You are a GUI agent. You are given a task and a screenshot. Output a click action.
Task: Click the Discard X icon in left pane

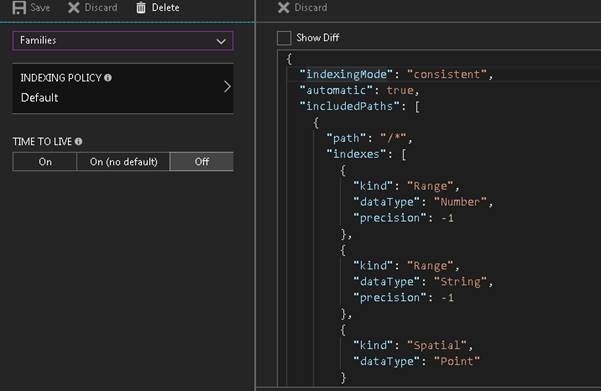74,7
